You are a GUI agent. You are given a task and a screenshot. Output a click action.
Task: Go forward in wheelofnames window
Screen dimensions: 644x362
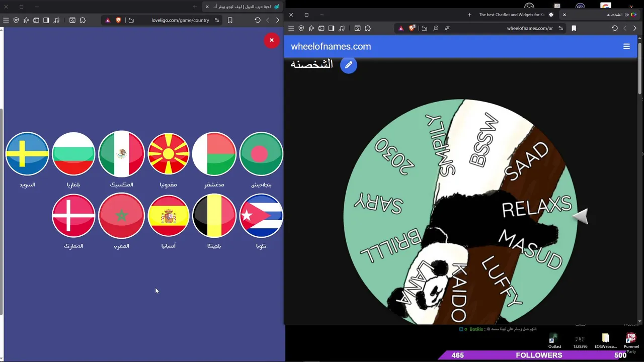[634, 28]
